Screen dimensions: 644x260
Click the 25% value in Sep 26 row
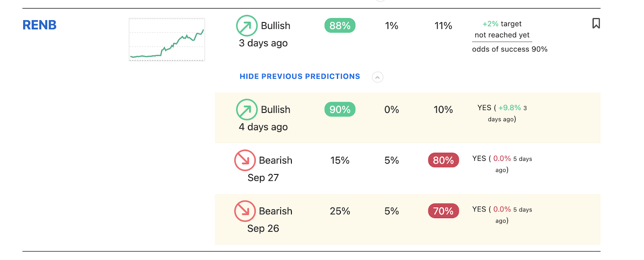(340, 211)
